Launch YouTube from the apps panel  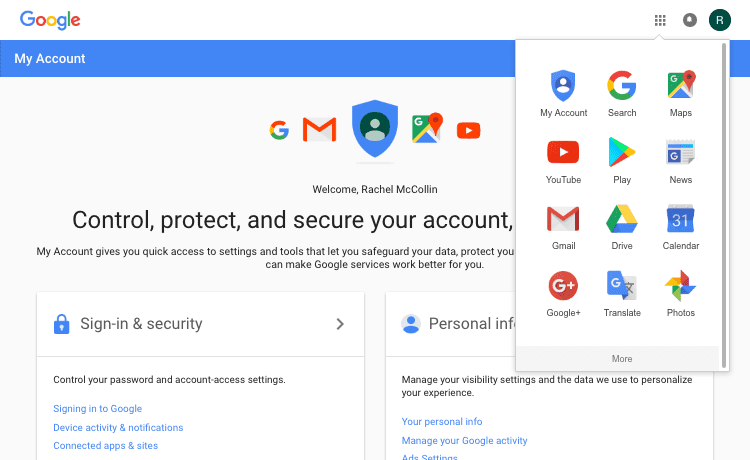click(563, 162)
